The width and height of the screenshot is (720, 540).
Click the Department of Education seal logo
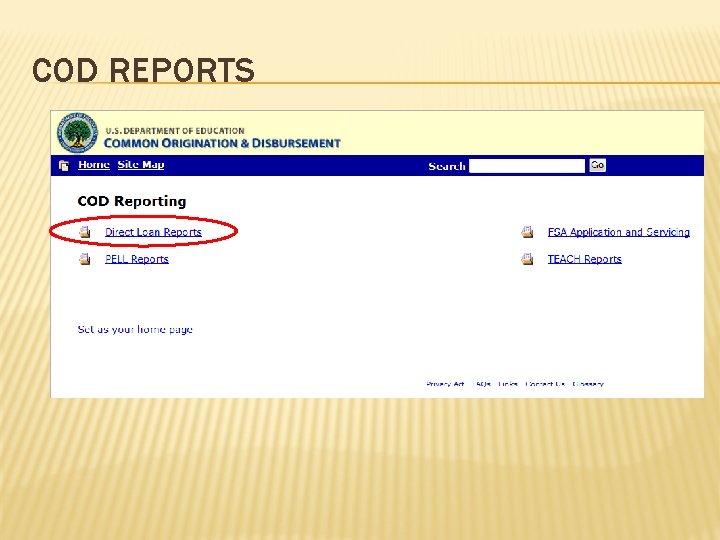tap(77, 133)
